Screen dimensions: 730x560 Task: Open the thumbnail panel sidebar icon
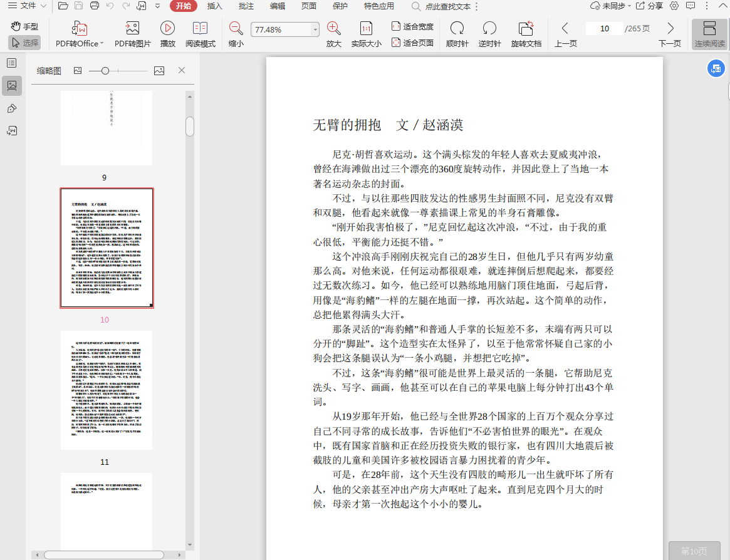click(12, 86)
